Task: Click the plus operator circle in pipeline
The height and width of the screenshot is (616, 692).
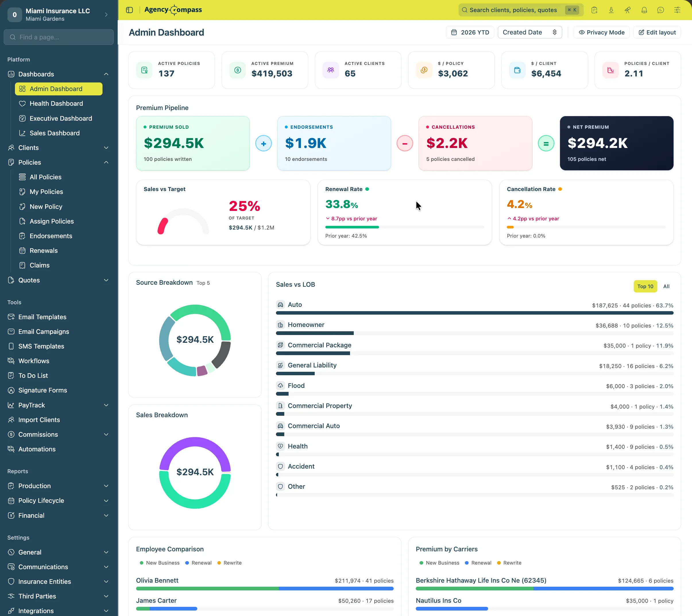Action: click(x=263, y=143)
